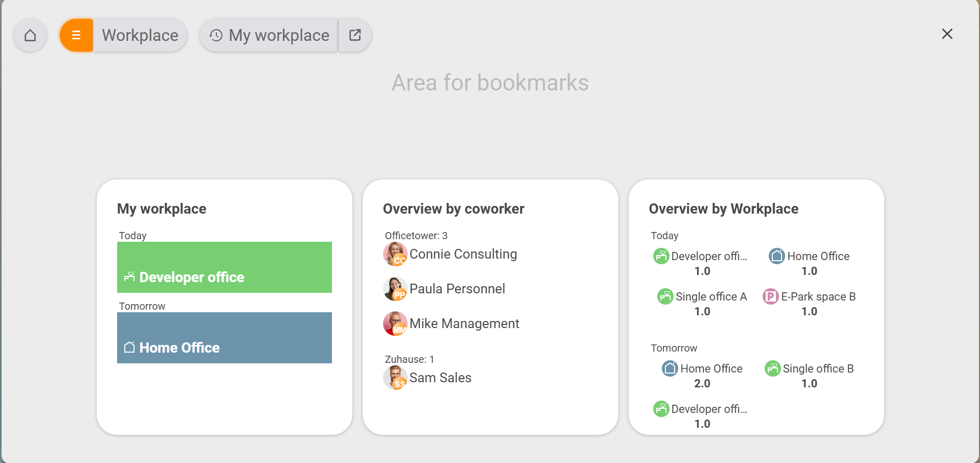Click Sam Sales' avatar
980x463 pixels.
tap(395, 378)
